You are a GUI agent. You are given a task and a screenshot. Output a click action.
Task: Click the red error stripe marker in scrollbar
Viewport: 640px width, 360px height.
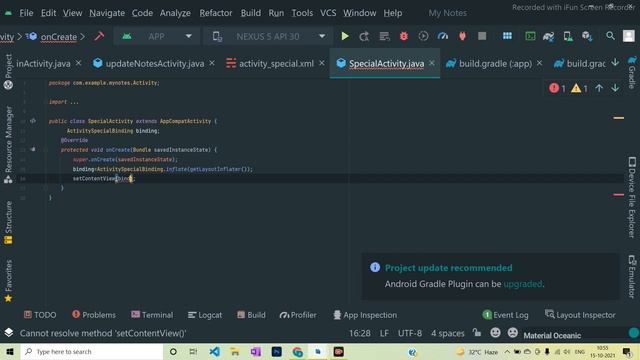[619, 195]
